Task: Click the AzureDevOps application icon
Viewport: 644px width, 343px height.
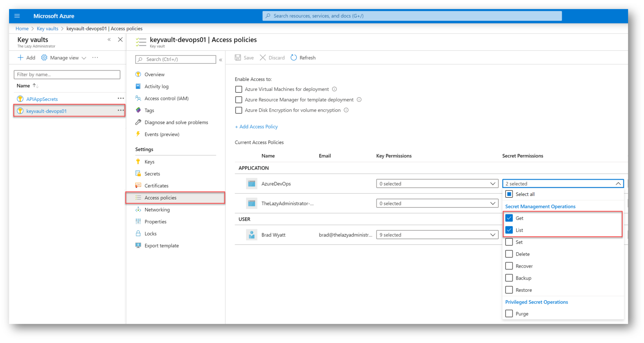Action: coord(252,184)
